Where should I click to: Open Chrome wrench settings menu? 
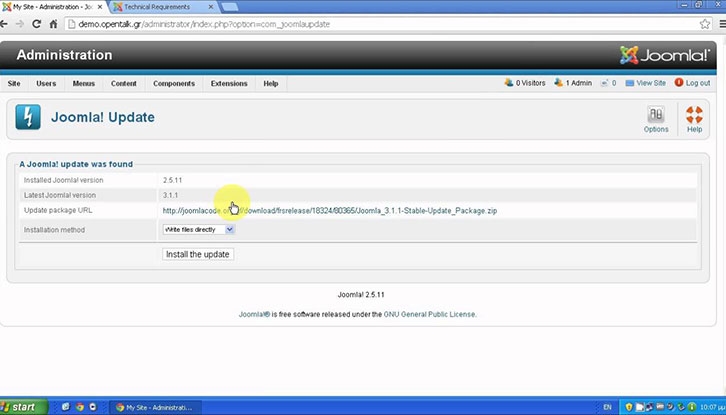718,23
